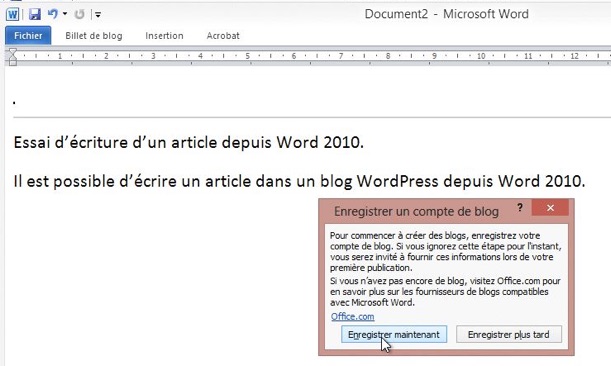Viewport: 611px width, 366px height.
Task: Click the indent marker on the ruler
Action: 12,57
